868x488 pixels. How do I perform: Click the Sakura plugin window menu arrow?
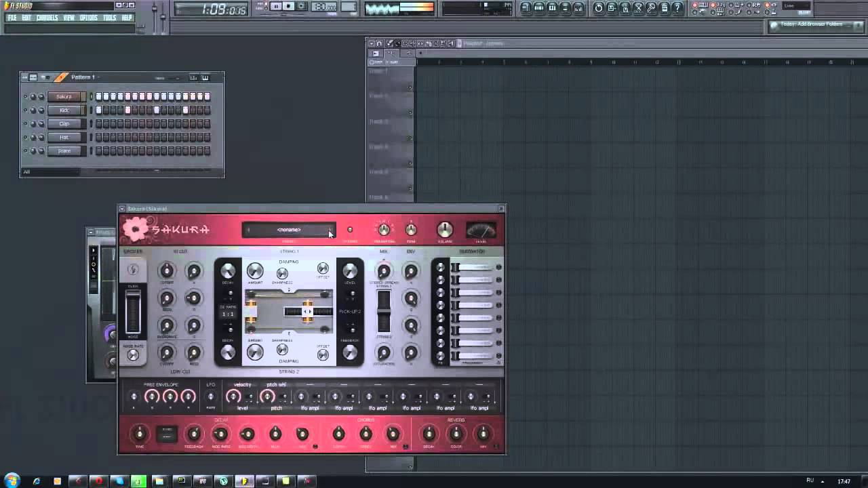click(122, 209)
